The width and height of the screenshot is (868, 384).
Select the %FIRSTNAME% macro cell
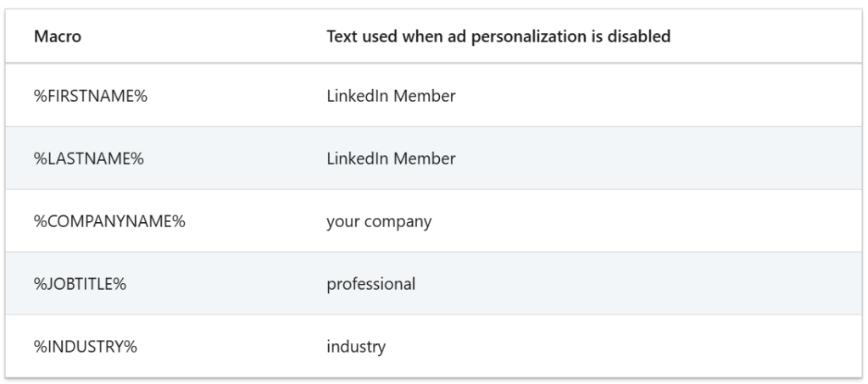coord(91,96)
